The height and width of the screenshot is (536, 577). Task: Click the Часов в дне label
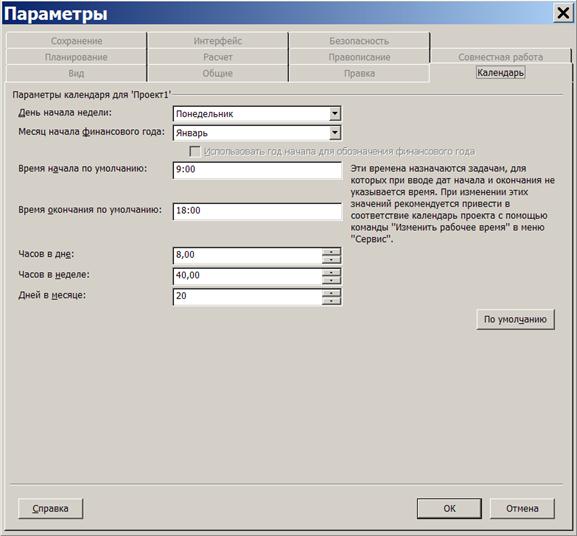click(x=46, y=254)
